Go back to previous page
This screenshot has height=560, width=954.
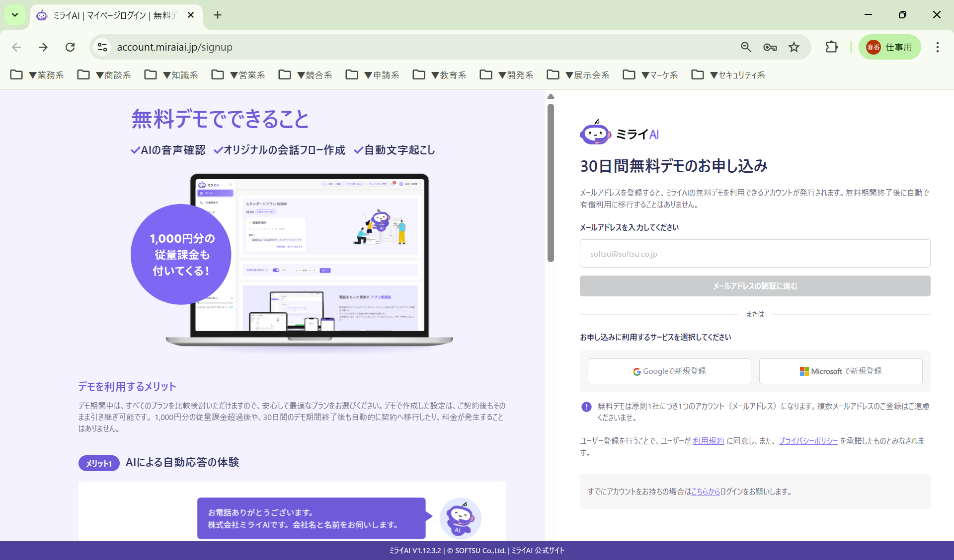(16, 47)
